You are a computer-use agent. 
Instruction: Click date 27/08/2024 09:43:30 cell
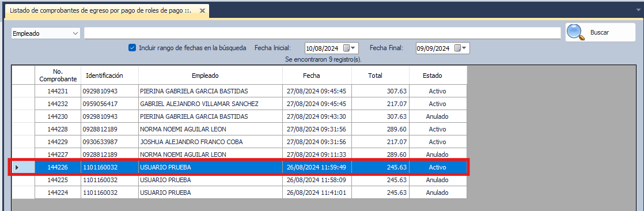tap(317, 116)
